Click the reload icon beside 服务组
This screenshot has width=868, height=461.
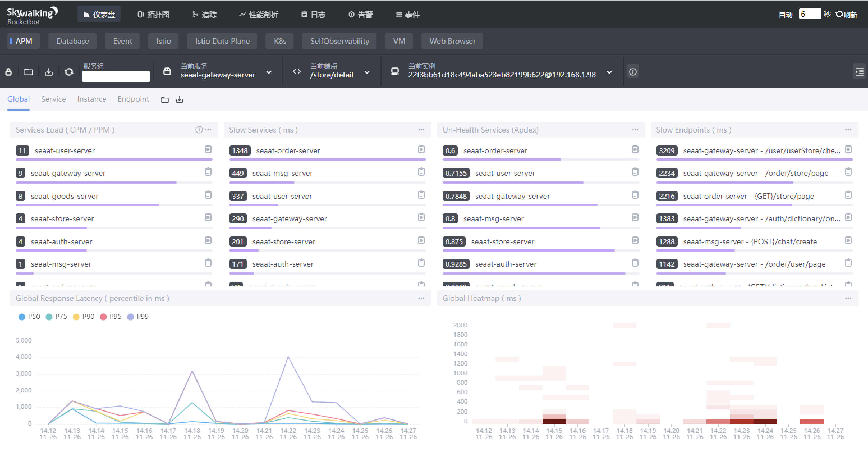point(69,72)
